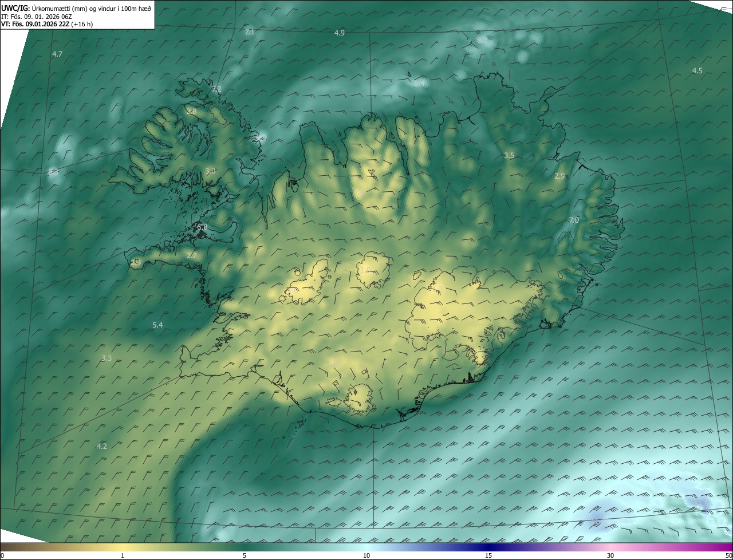The height and width of the screenshot is (560, 733).
Task: Click the 7.0 value in the east
Action: 574,220
